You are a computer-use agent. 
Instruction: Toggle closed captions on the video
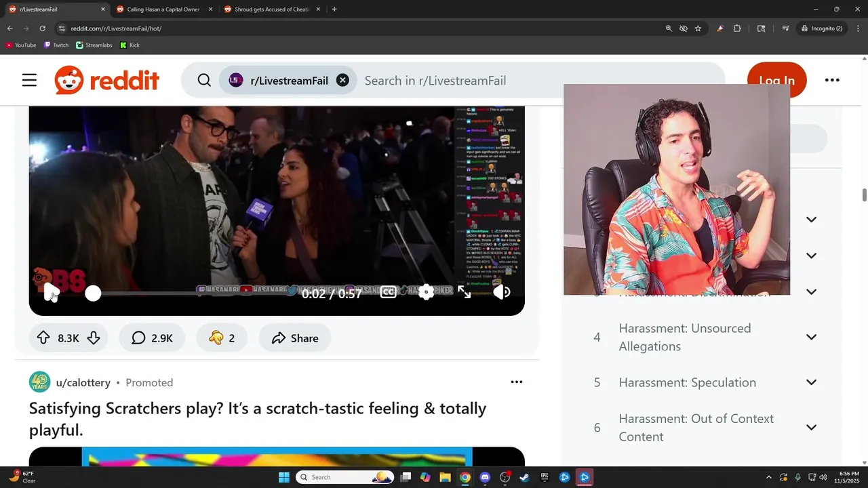[388, 292]
